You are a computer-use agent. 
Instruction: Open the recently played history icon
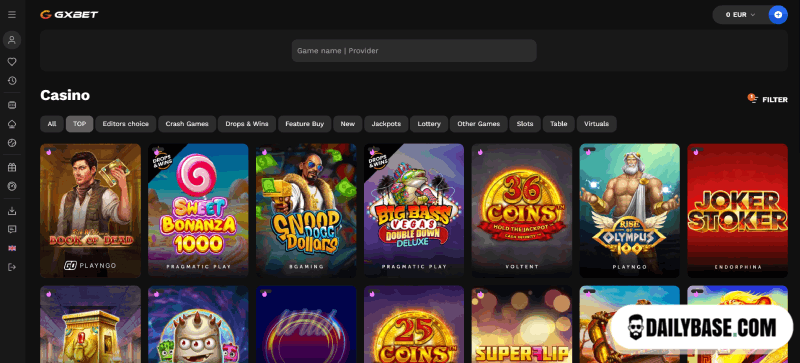point(12,81)
